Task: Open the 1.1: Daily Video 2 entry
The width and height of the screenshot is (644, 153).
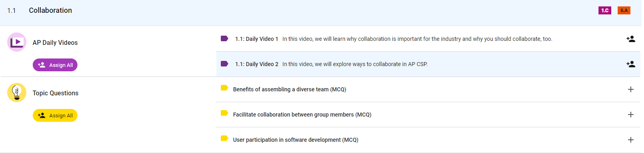Action: click(257, 64)
